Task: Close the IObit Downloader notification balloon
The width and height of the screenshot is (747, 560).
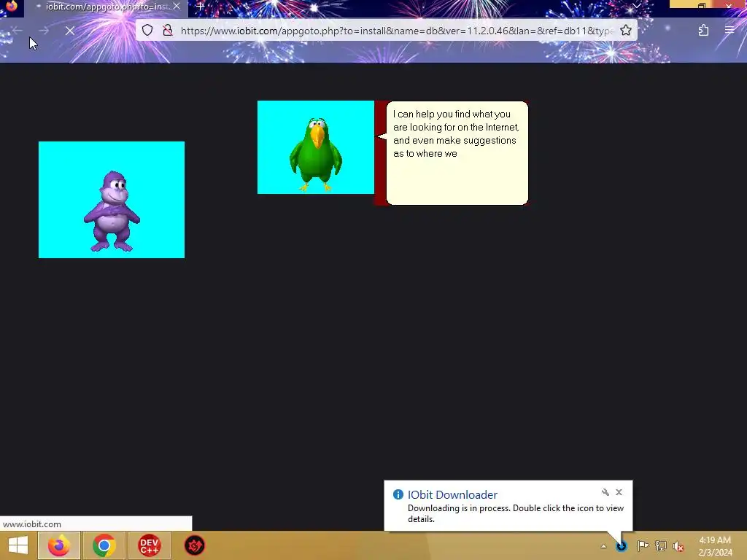Action: (x=619, y=492)
